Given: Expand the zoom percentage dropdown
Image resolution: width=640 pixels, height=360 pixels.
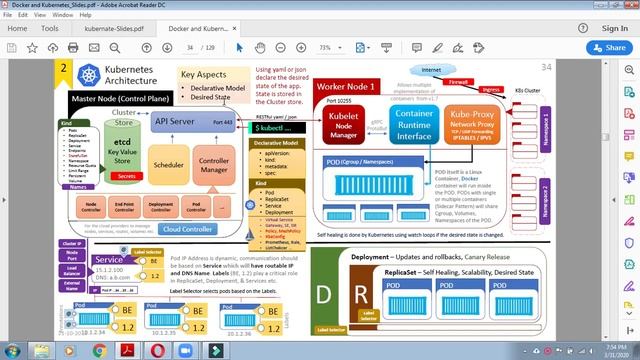Looking at the screenshot, I should point(340,48).
